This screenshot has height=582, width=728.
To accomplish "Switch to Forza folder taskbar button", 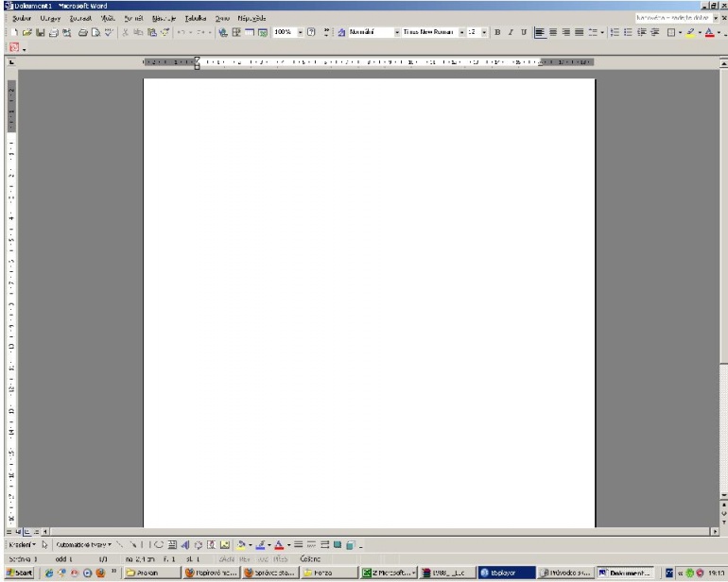I will [330, 573].
